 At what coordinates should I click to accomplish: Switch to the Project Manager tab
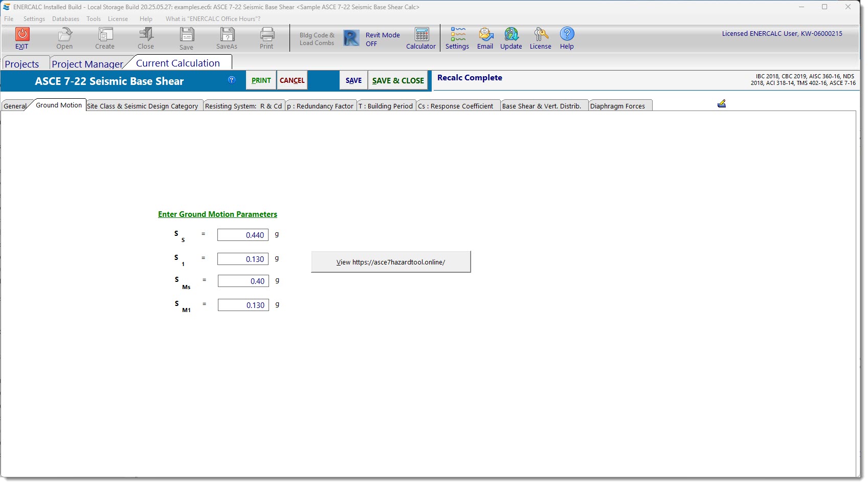(x=87, y=64)
